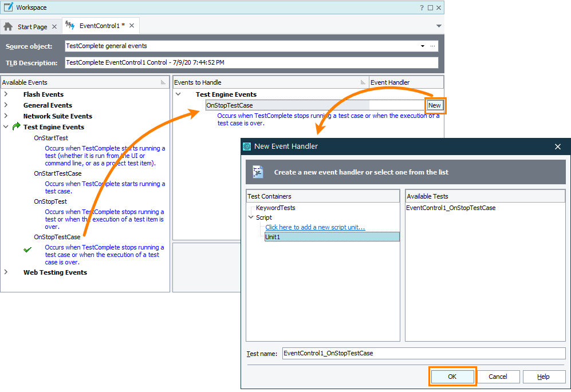Click the event handler icon in dialog banner
This screenshot has height=392, width=571.
(258, 172)
